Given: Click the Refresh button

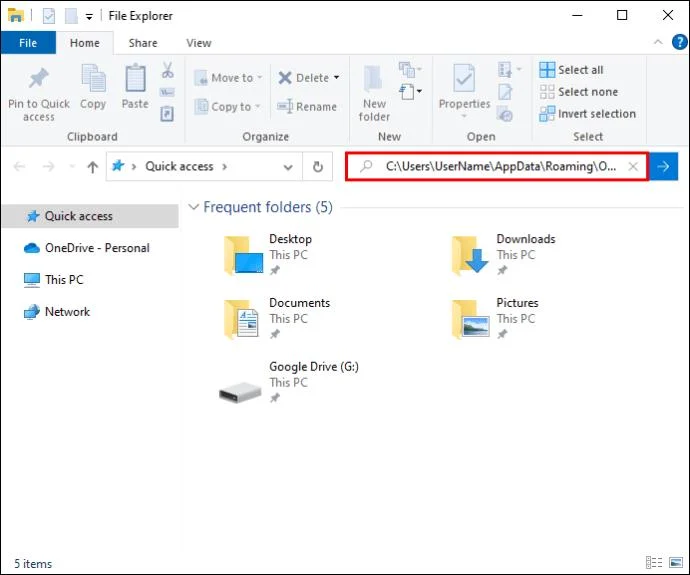Looking at the screenshot, I should click(x=318, y=167).
